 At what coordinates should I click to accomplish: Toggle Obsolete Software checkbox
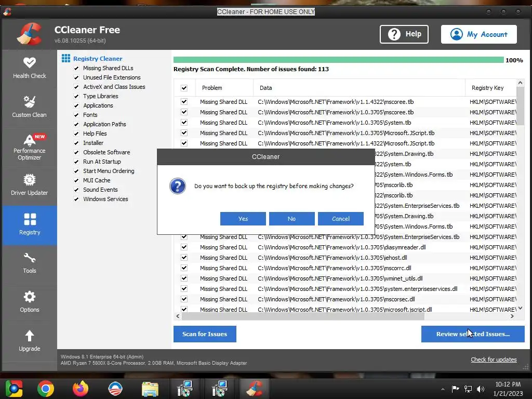pos(76,152)
